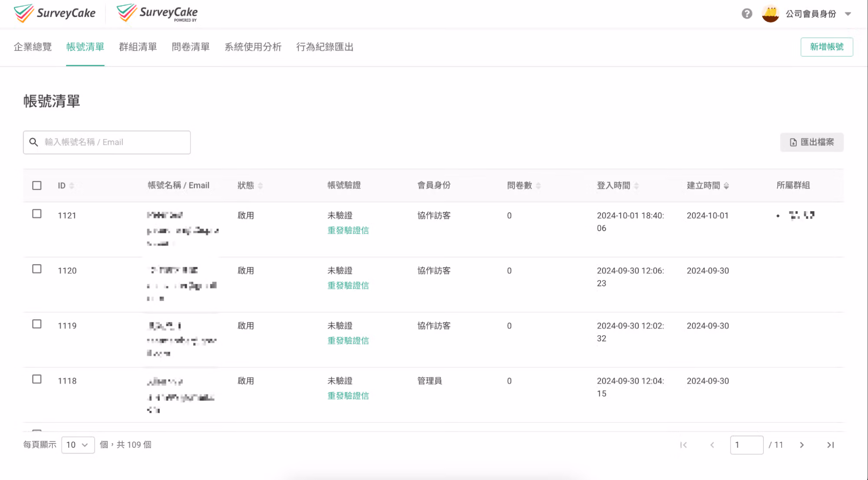The width and height of the screenshot is (868, 480).
Task: Sort by 狀態 column arrows
Action: [x=260, y=185]
